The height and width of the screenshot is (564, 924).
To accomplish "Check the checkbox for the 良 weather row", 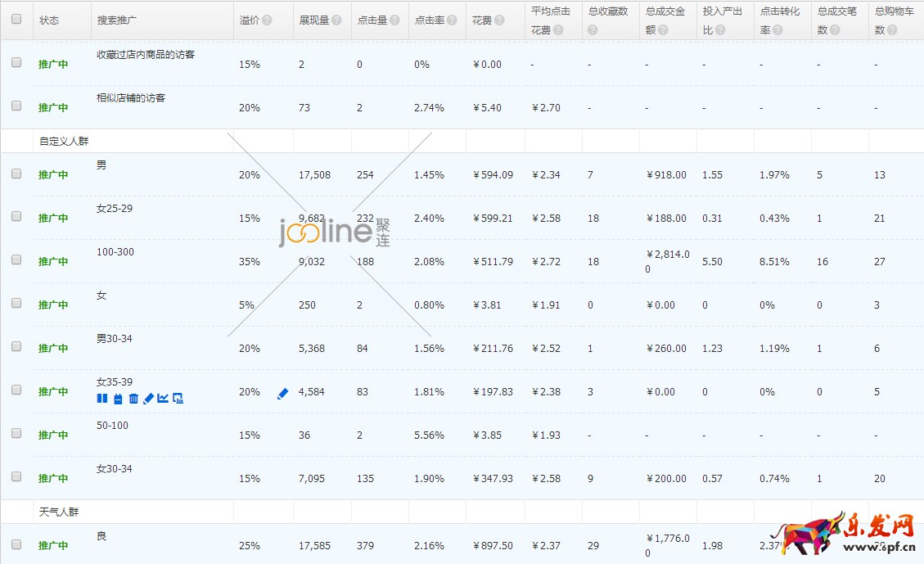I will pos(16,545).
